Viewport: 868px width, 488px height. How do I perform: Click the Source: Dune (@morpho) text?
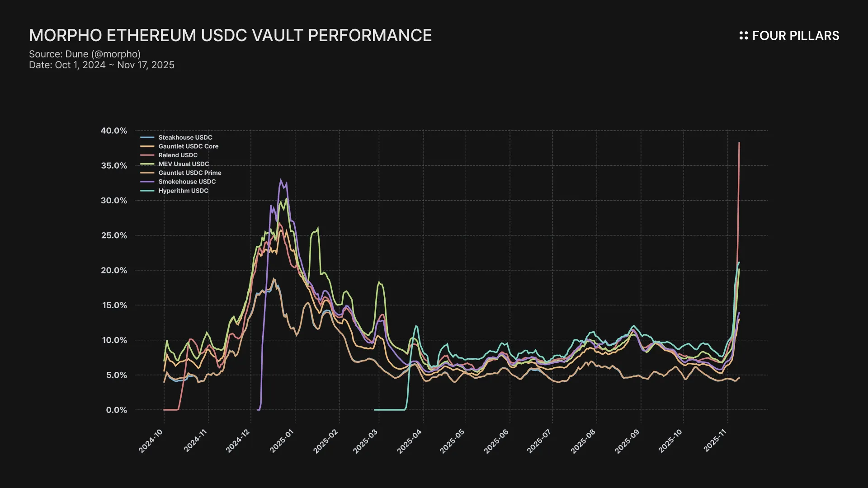click(85, 54)
